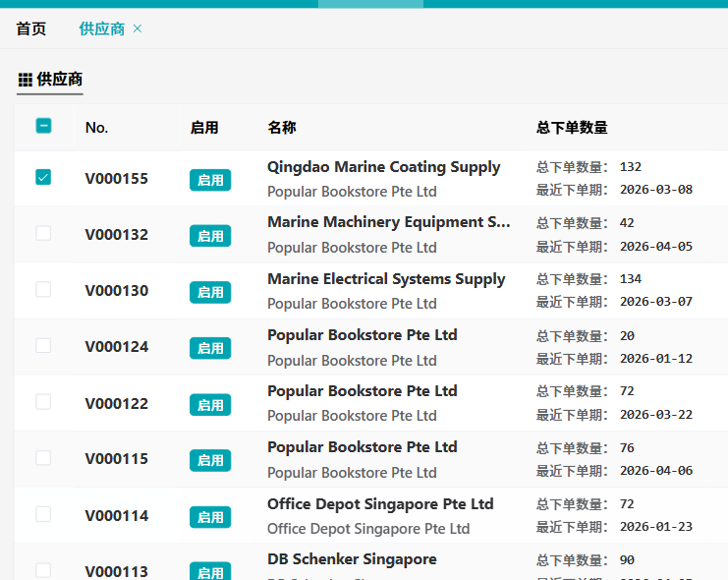The image size is (728, 580).
Task: Sort by the 总下单数量 column header
Action: click(x=572, y=128)
